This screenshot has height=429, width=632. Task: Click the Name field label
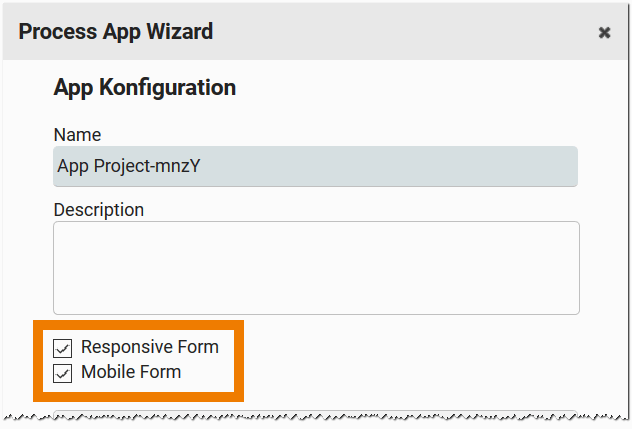point(77,135)
